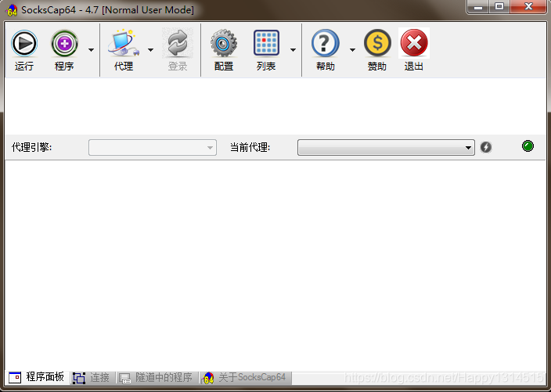Click the lightning test proxy icon

[x=486, y=147]
